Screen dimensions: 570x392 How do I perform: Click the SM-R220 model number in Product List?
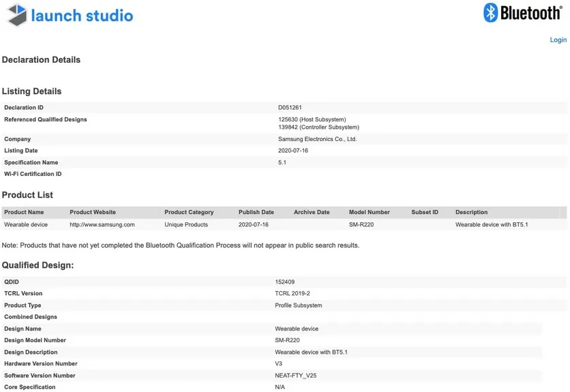361,224
